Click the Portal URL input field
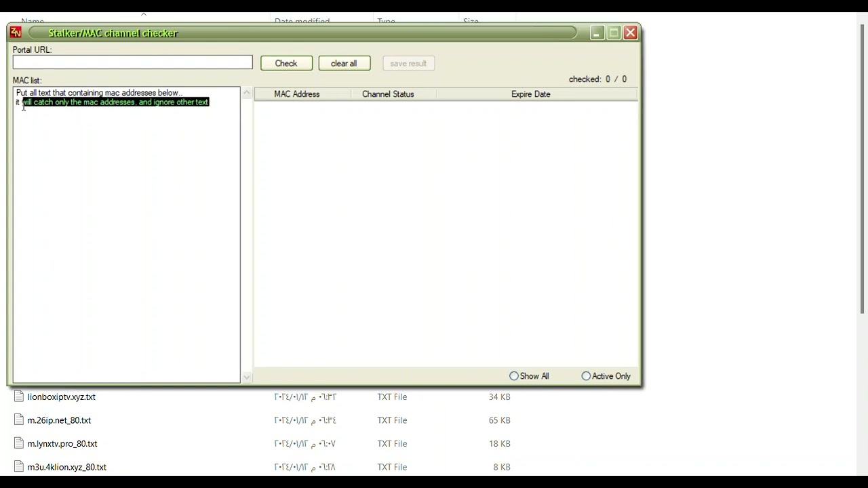The image size is (868, 488). (x=132, y=62)
